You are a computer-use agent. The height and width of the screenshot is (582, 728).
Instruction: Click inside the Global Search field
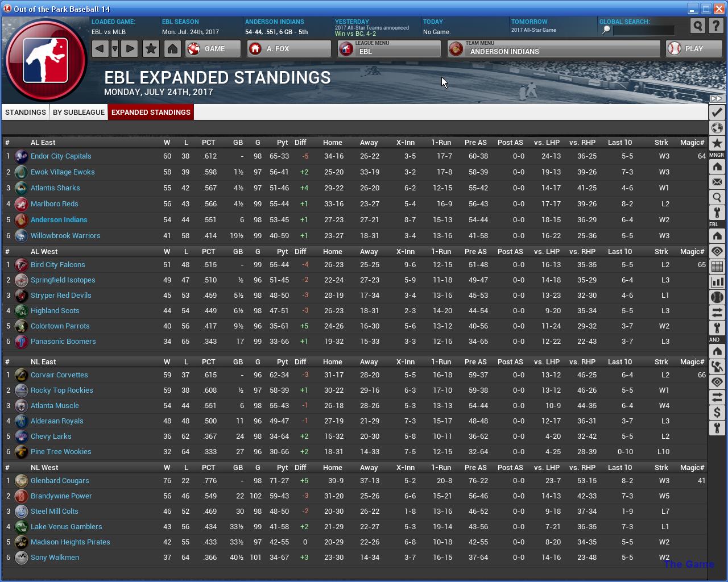click(644, 30)
